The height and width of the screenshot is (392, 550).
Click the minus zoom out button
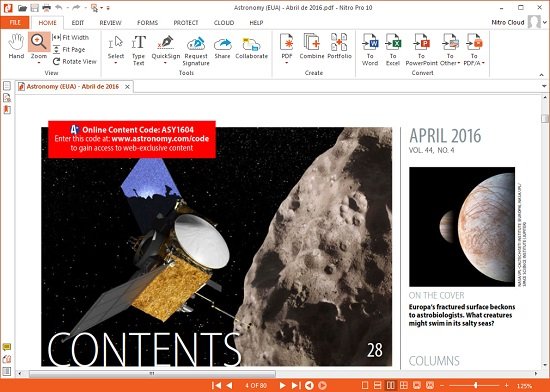(442, 385)
